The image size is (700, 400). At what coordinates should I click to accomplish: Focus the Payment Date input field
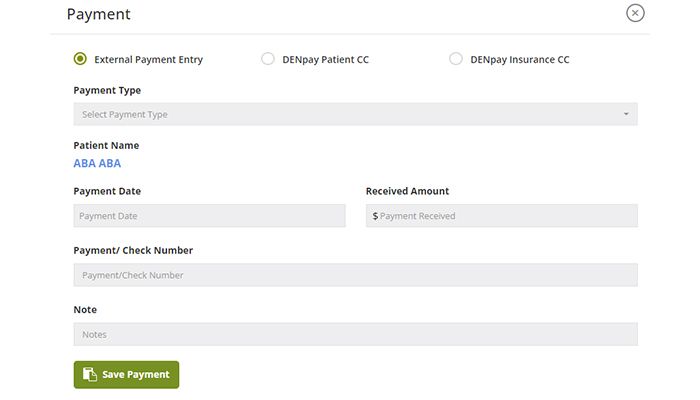coord(209,216)
